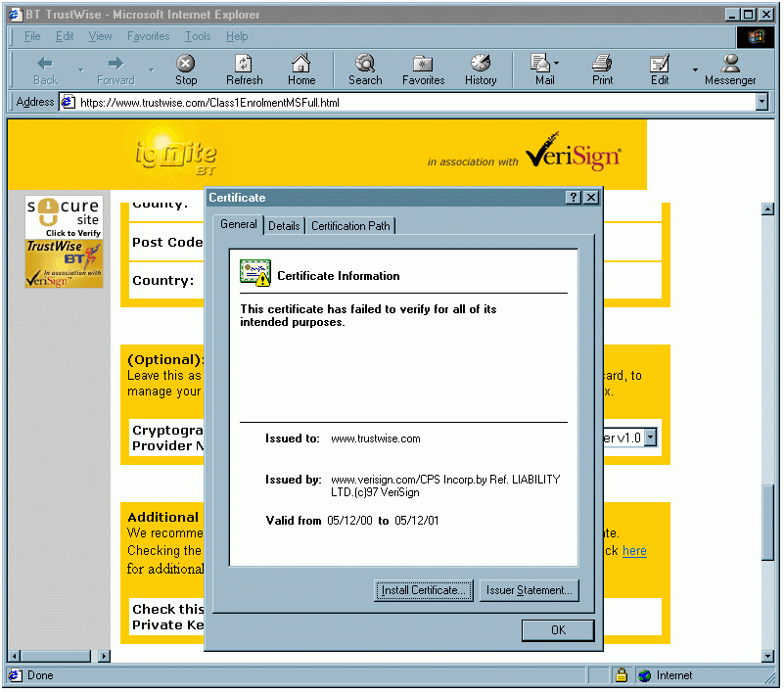Viewport: 784px width, 692px height.
Task: Click the 'Certificate Information' heading text
Action: (339, 276)
